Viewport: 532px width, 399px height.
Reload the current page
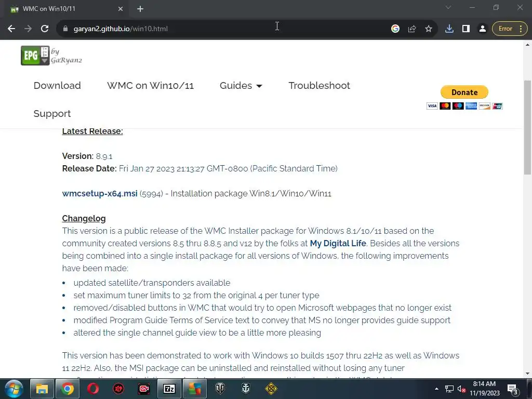[x=45, y=29]
